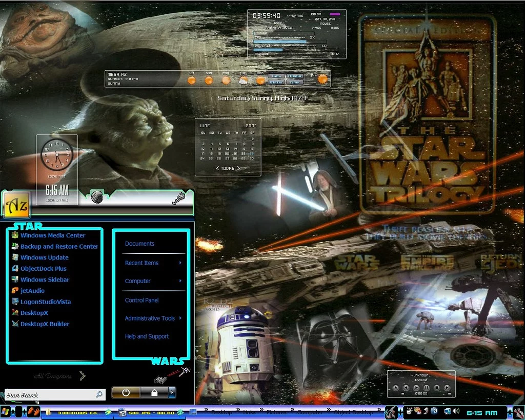
Task: Toggle the Meter widget button
Action: 276,82
